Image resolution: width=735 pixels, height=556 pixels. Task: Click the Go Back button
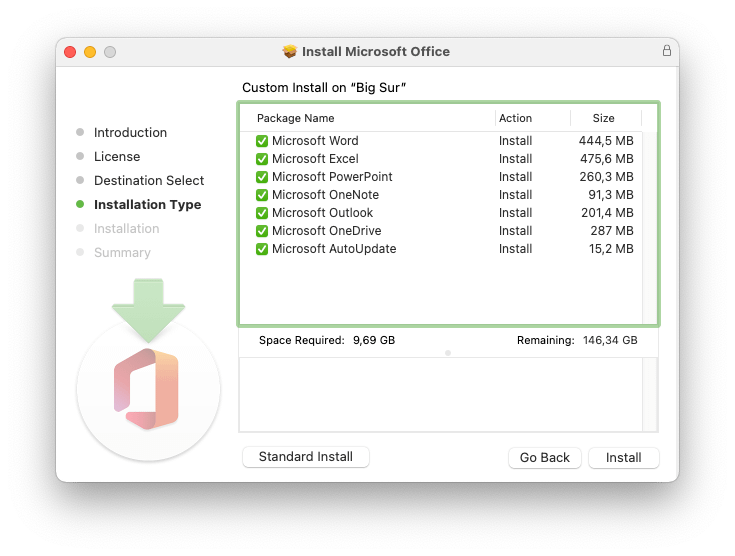coord(545,457)
